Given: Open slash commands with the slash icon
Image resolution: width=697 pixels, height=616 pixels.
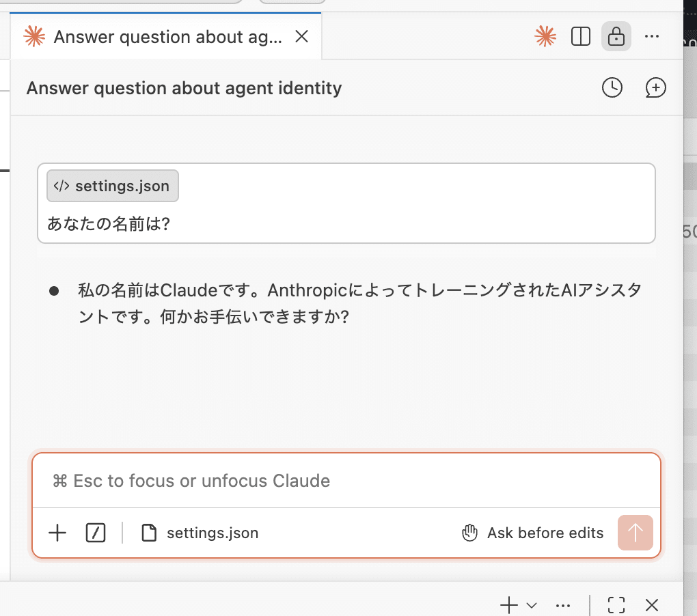Looking at the screenshot, I should [96, 533].
